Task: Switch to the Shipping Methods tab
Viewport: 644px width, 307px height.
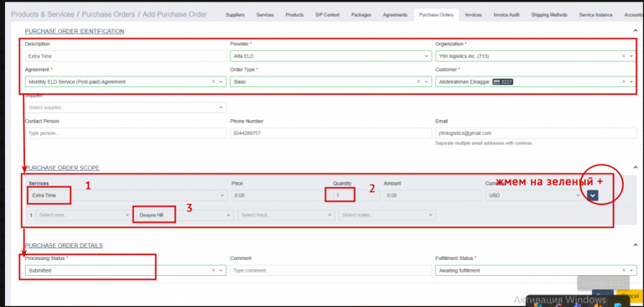Action: point(549,15)
